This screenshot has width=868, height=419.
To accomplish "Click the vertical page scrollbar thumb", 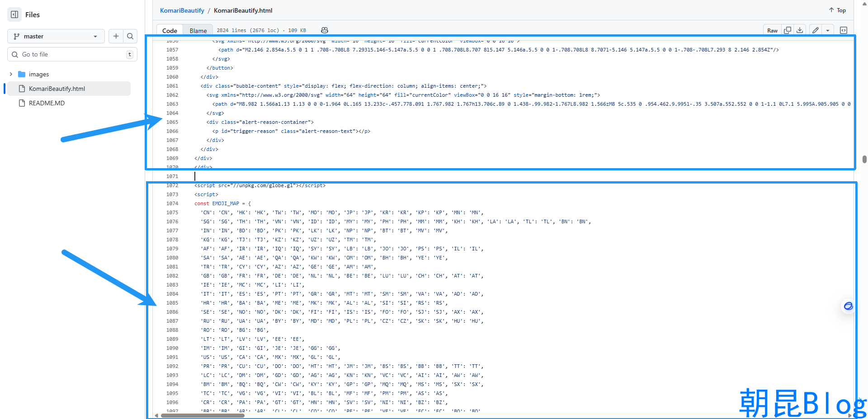I will point(864,159).
